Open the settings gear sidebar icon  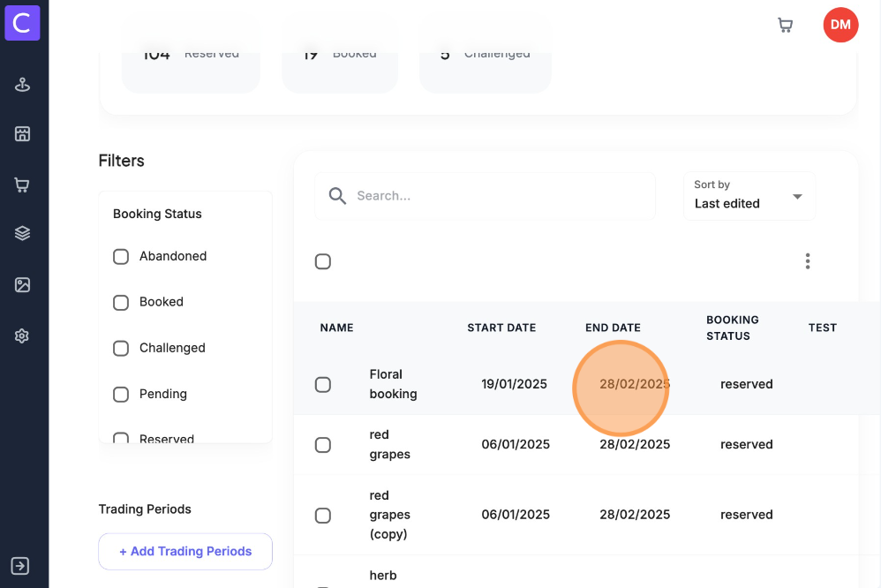22,336
